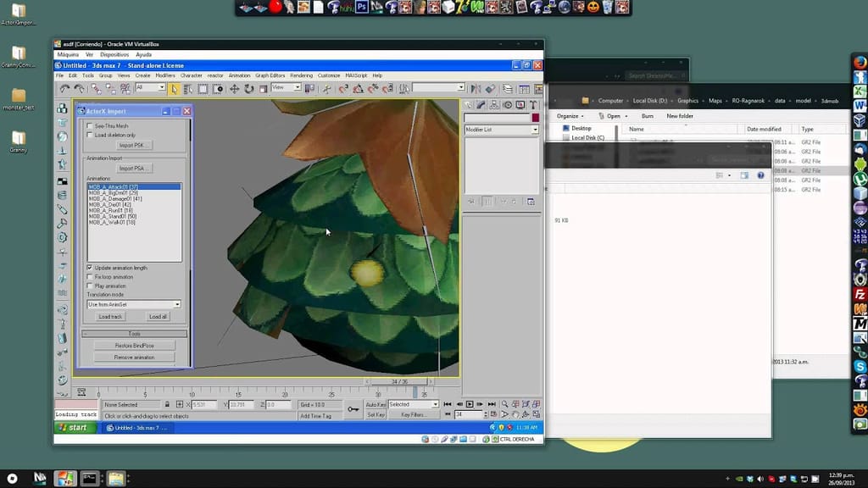Activate the Select and Move tool
The width and height of the screenshot is (868, 488).
(234, 88)
